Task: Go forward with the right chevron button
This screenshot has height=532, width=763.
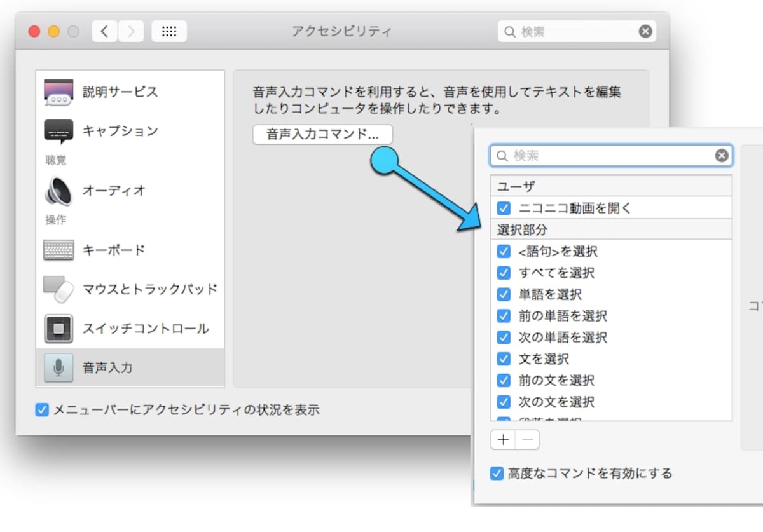Action: click(131, 31)
